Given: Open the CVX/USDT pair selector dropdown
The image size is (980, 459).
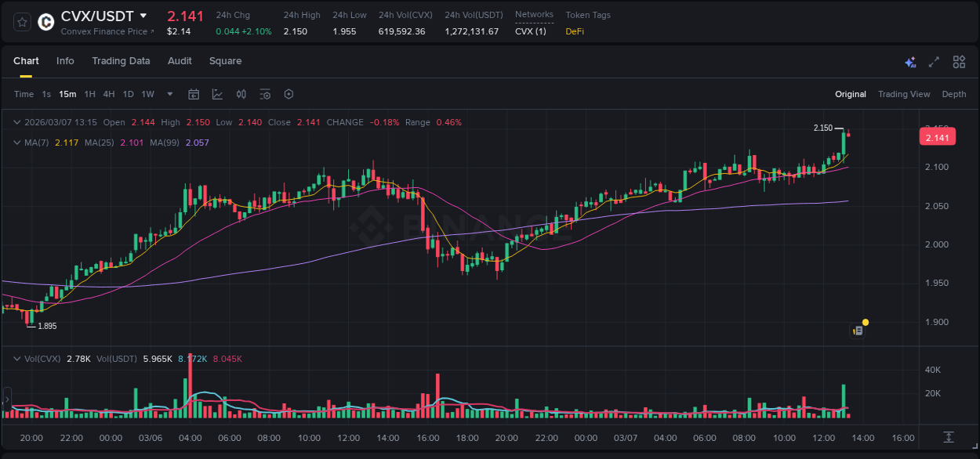Looking at the screenshot, I should tap(143, 15).
